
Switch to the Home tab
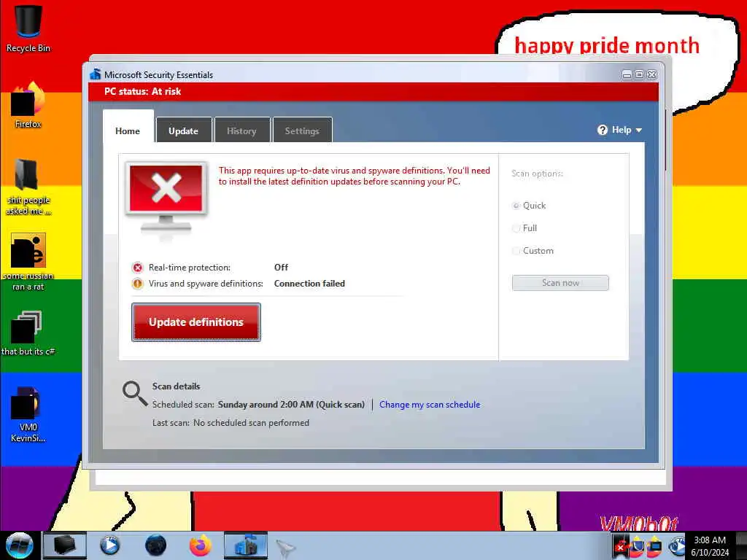(128, 131)
